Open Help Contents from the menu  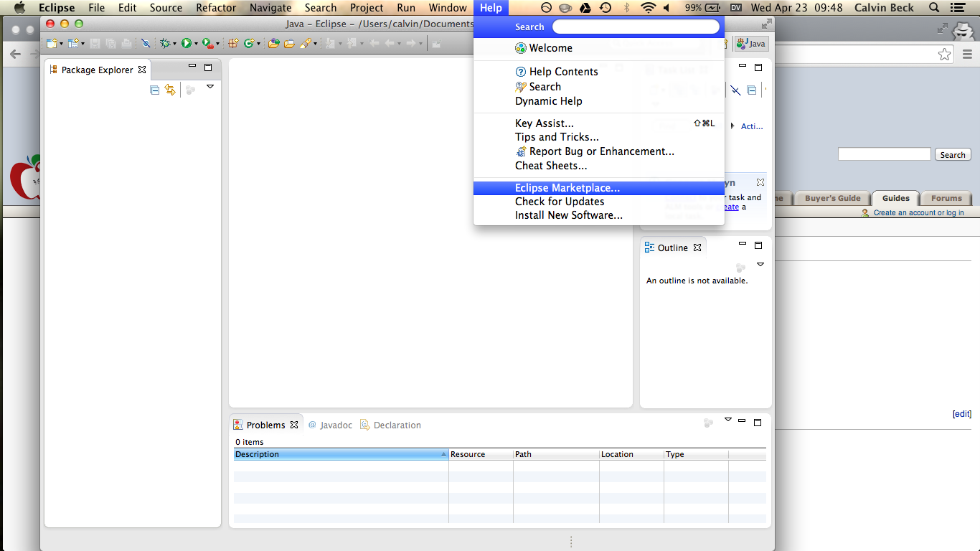tap(599, 72)
